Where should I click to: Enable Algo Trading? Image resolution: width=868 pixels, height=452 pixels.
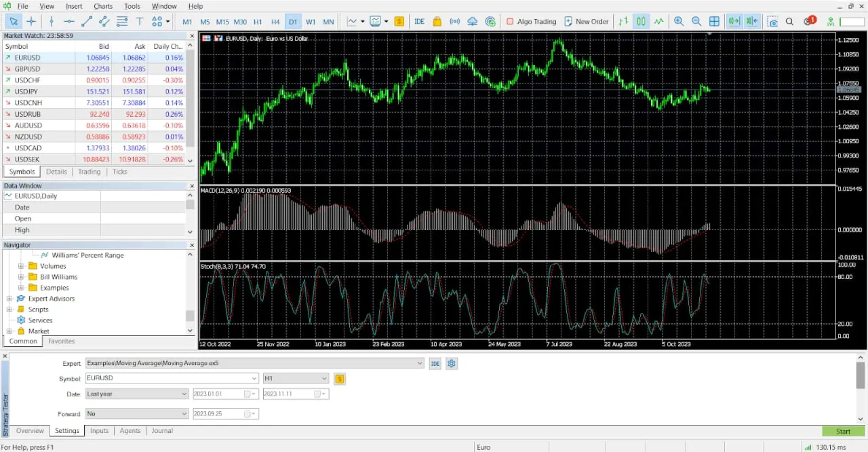(532, 21)
